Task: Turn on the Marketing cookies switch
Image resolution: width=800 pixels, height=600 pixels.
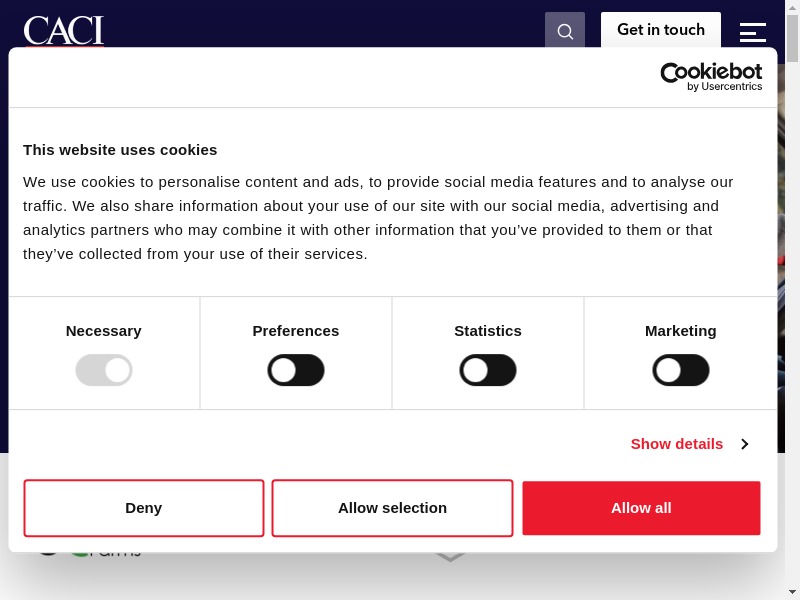Action: (681, 370)
